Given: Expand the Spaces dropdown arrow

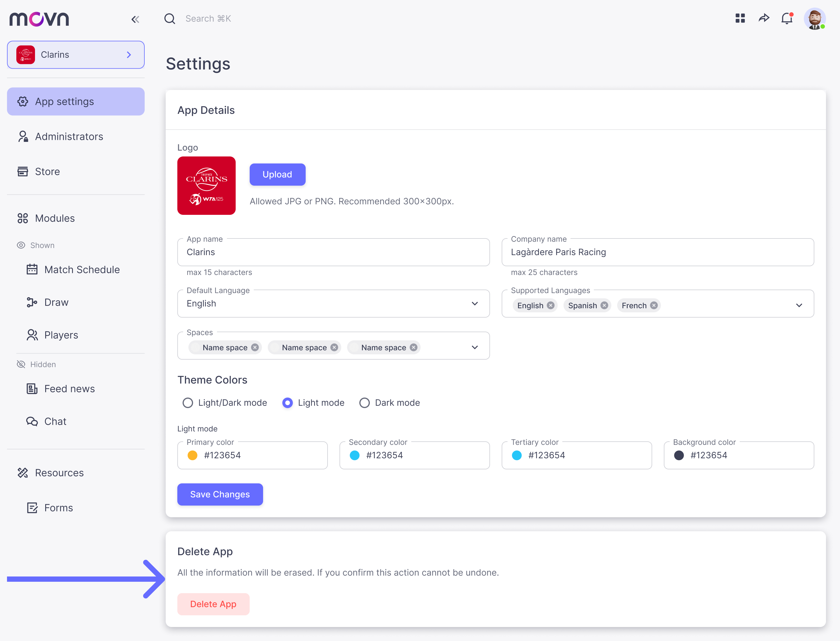Looking at the screenshot, I should [475, 347].
